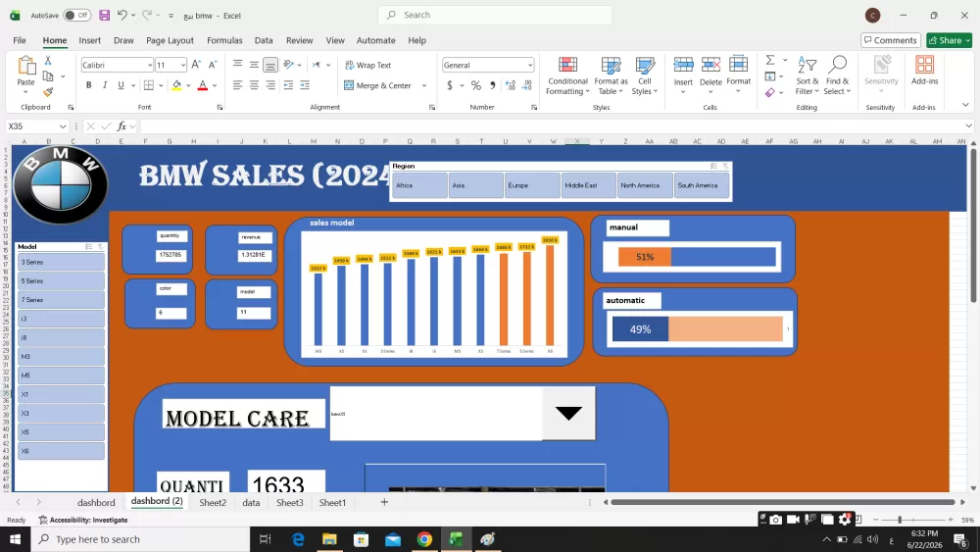Click the Delete cells icon

pyautogui.click(x=710, y=64)
